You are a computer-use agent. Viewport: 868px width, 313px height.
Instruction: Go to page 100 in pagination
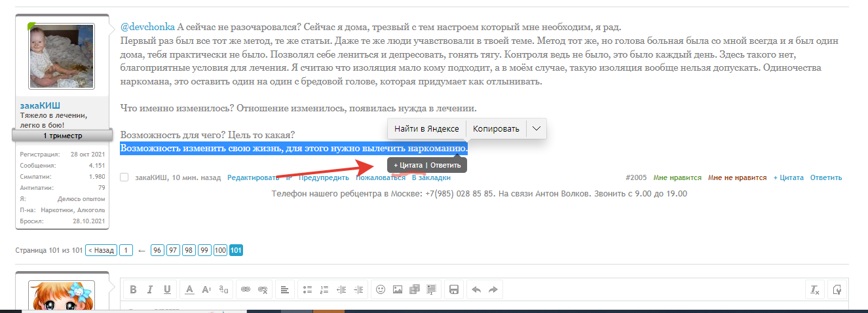pyautogui.click(x=220, y=250)
